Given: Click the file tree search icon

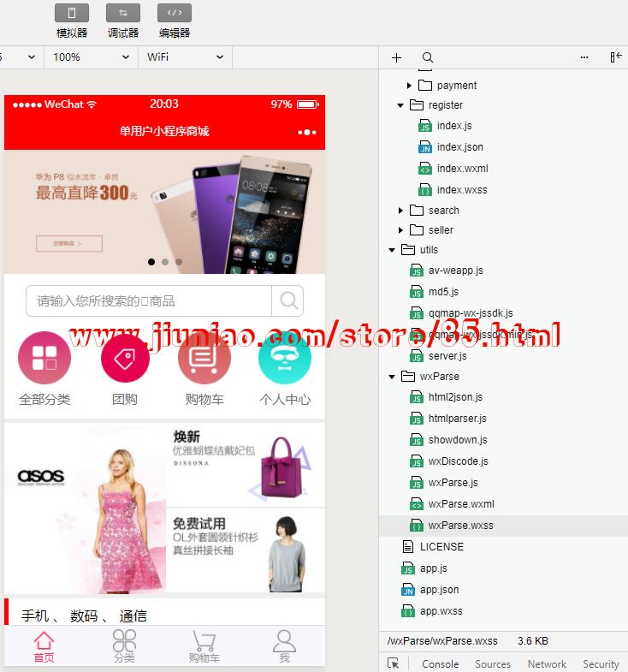Looking at the screenshot, I should pos(427,57).
